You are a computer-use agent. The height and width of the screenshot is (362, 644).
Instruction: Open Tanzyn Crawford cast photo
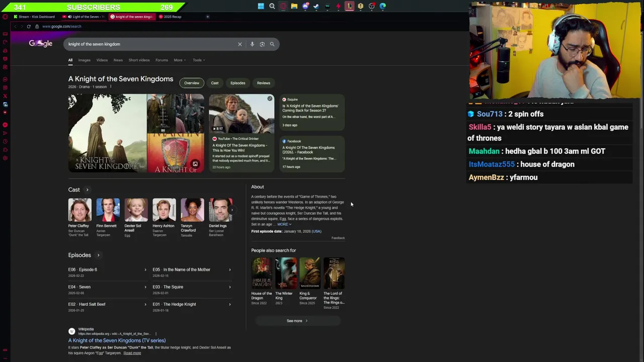pos(193,210)
